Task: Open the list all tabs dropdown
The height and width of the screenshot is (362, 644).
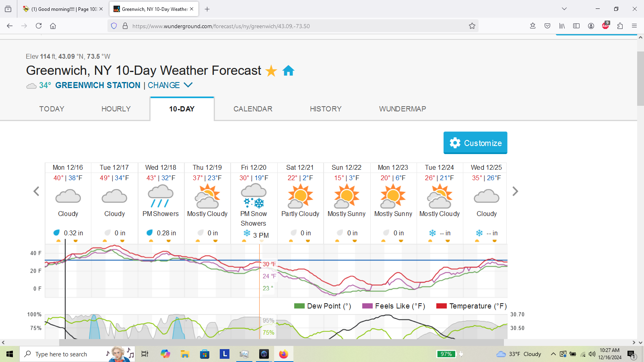Action: (564, 9)
